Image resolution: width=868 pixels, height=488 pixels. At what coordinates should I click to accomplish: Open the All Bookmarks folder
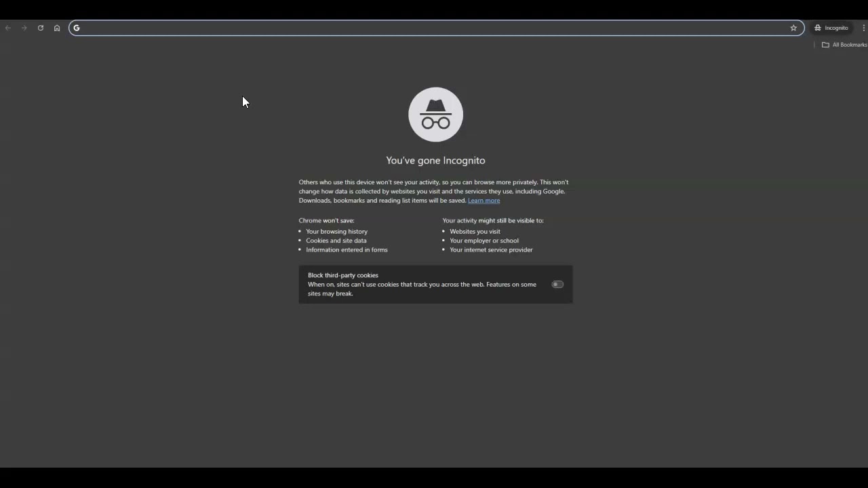pyautogui.click(x=844, y=45)
